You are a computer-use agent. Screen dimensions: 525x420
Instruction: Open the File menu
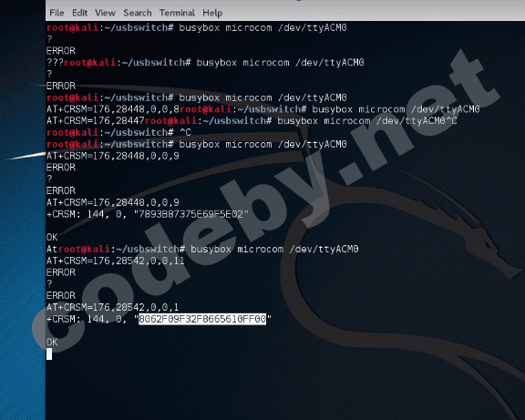(57, 13)
